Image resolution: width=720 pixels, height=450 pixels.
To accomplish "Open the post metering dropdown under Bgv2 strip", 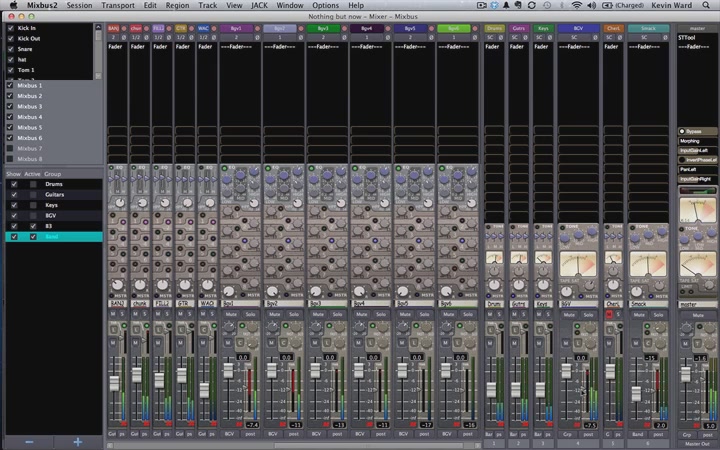I will (294, 434).
